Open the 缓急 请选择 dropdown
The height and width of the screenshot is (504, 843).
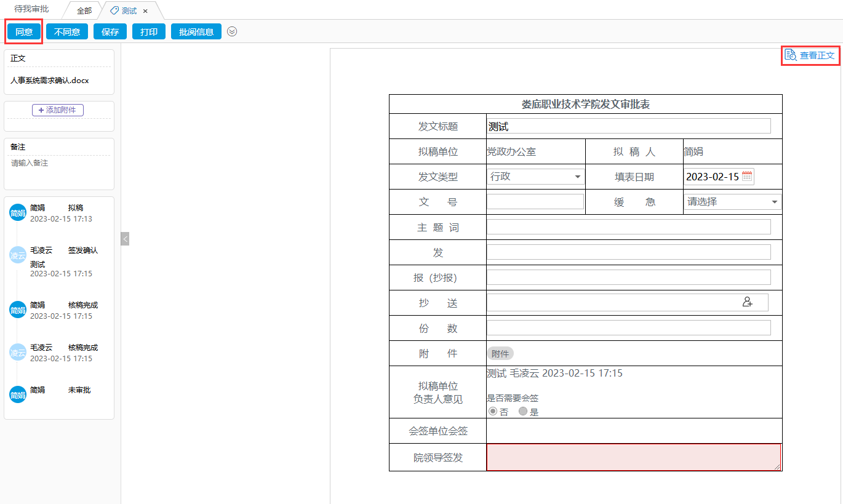click(x=732, y=202)
